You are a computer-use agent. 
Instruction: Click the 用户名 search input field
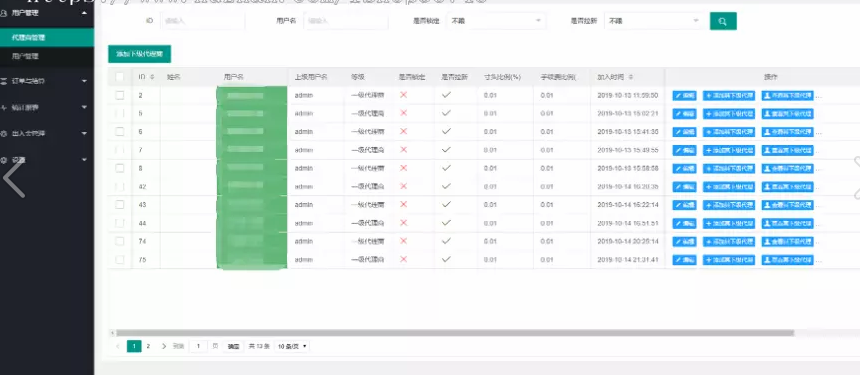[x=346, y=21]
